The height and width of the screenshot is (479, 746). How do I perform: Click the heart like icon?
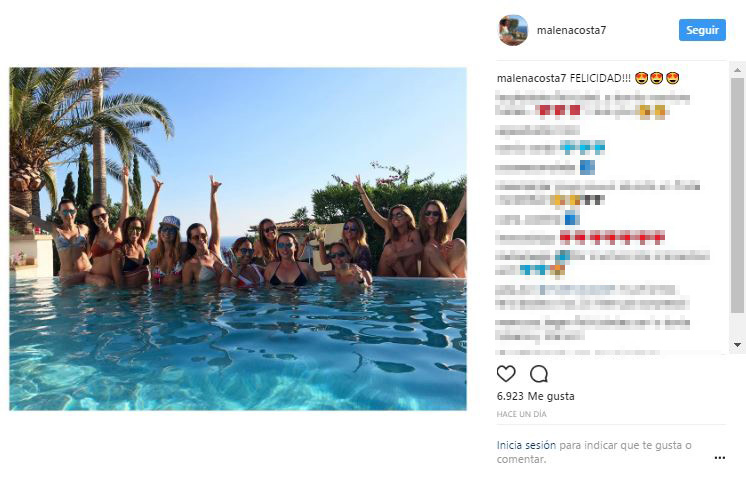point(506,374)
